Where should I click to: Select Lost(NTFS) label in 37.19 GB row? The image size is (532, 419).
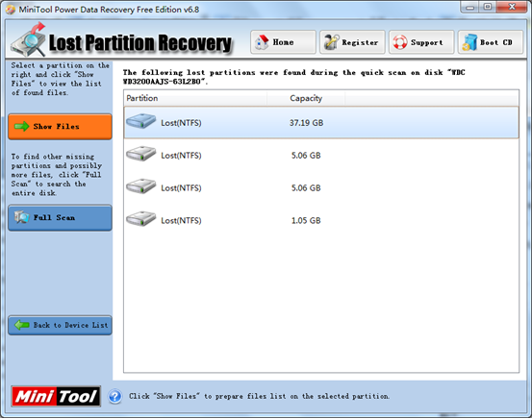(x=181, y=123)
